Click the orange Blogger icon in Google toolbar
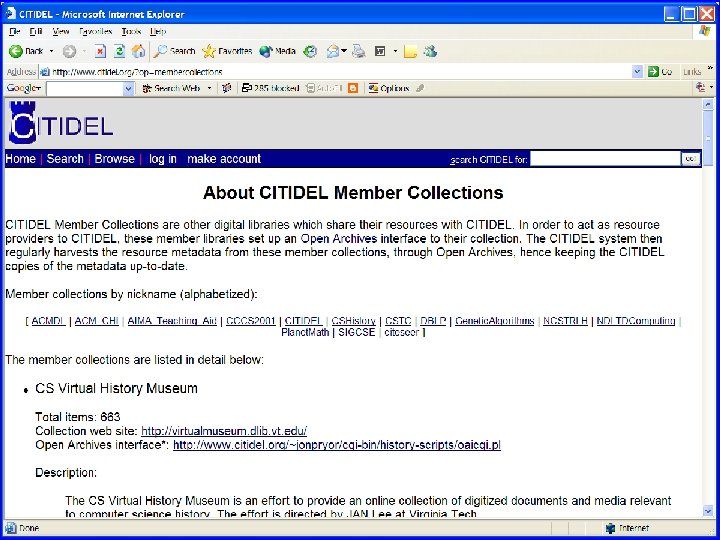 (x=353, y=88)
